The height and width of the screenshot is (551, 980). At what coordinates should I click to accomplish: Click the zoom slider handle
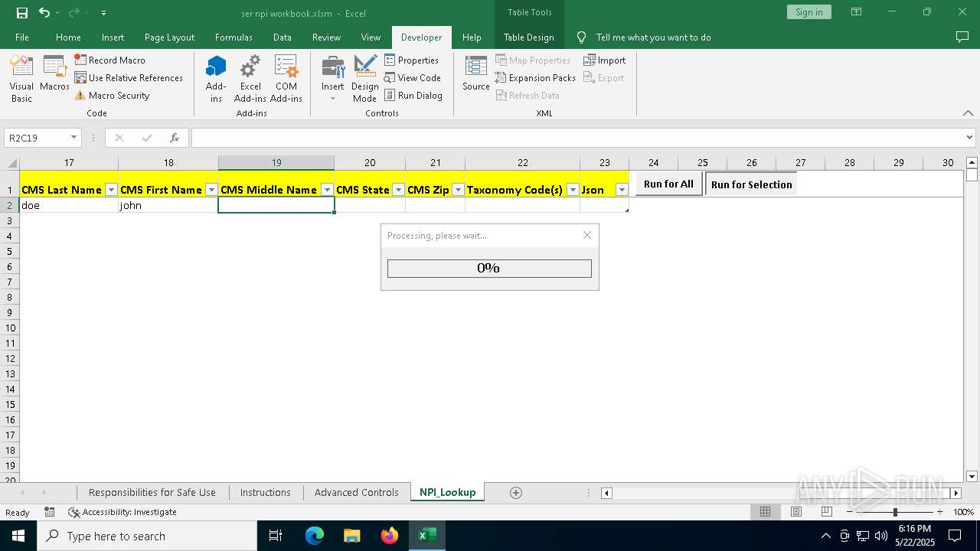tap(895, 512)
